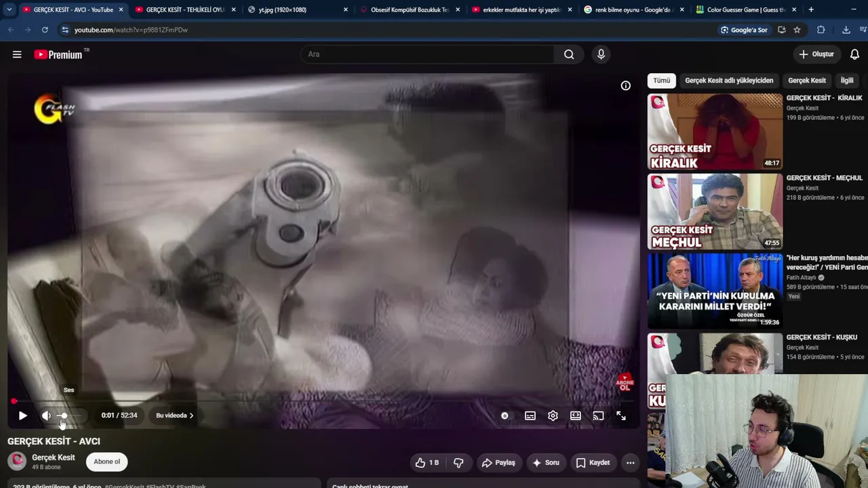Open the notifications bell
868x488 pixels.
click(854, 54)
